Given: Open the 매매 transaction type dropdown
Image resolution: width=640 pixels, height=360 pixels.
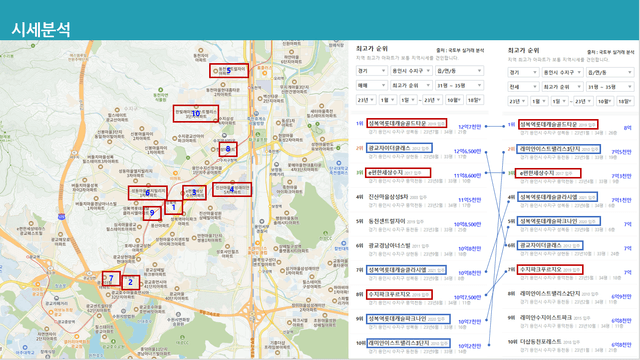Looking at the screenshot, I should pyautogui.click(x=371, y=85).
